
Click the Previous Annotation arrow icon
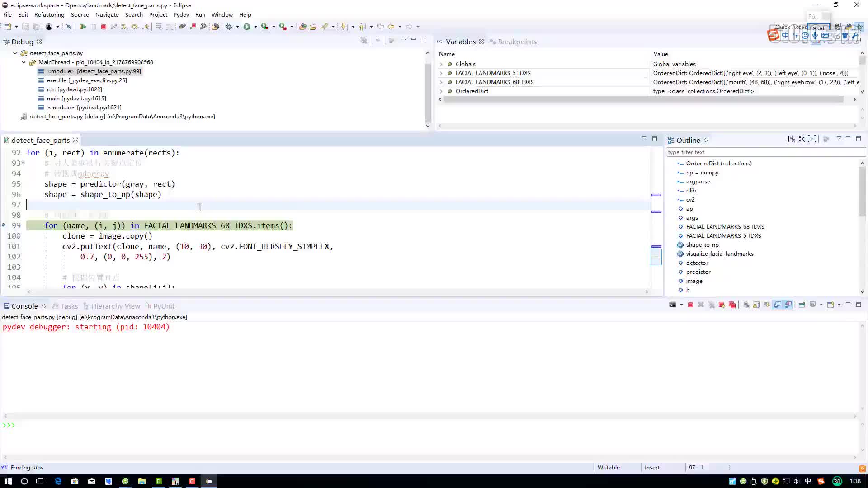coord(362,27)
